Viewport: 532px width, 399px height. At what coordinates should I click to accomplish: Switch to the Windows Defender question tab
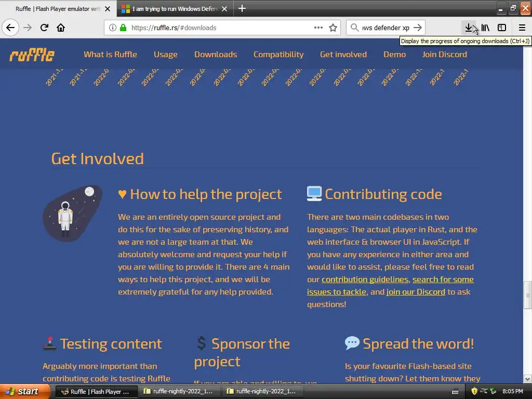(175, 9)
